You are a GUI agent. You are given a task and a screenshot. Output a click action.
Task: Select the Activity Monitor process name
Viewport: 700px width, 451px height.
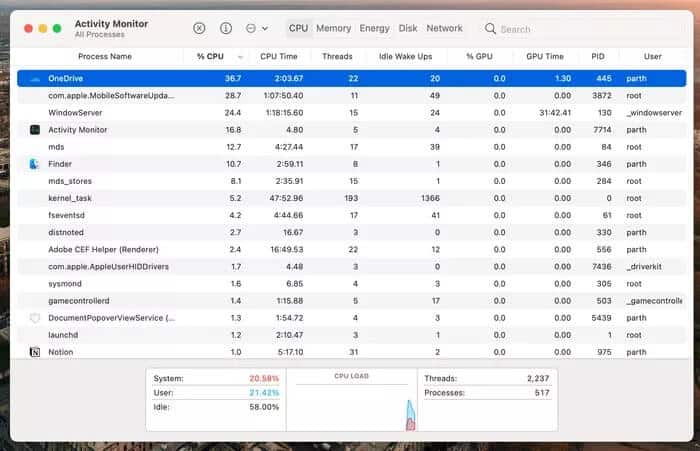coord(78,130)
